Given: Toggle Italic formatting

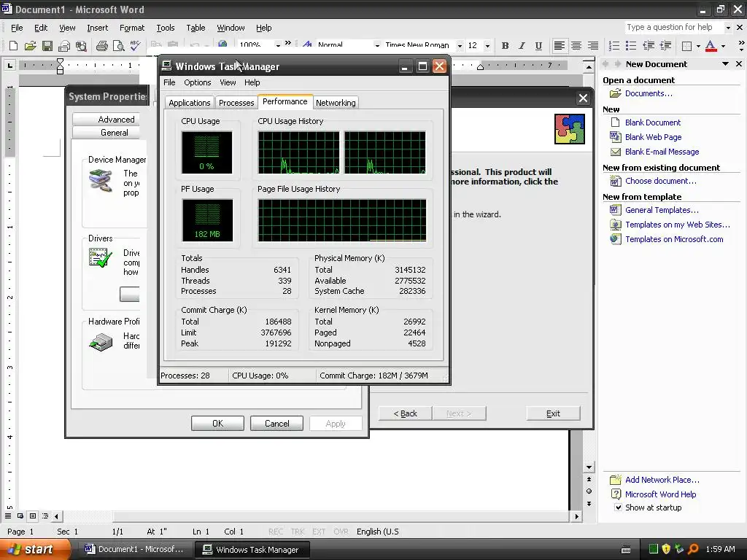Looking at the screenshot, I should click(522, 46).
